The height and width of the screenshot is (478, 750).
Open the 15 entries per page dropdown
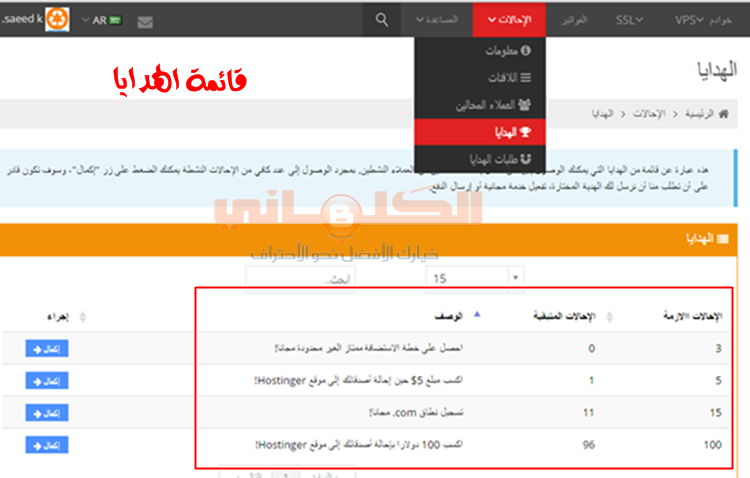(475, 278)
